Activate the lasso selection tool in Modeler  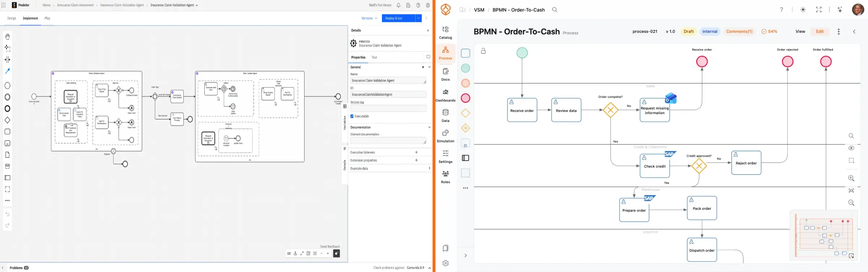(x=7, y=48)
